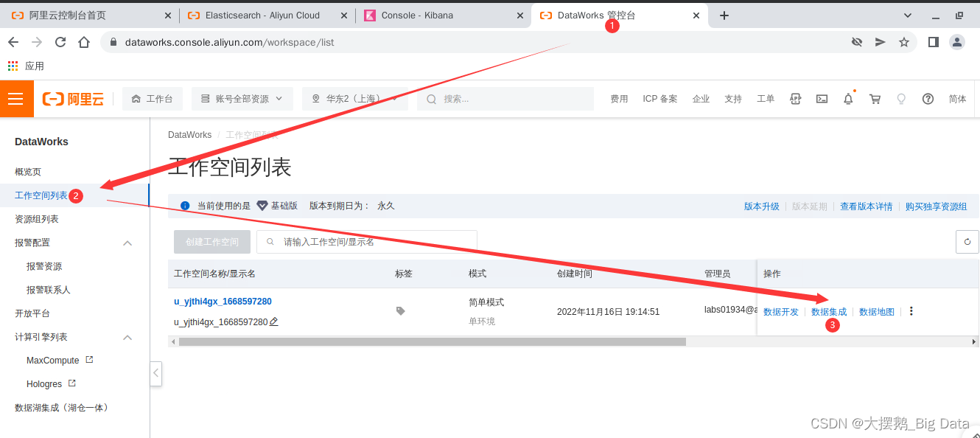Open the Hologres external link
Image resolution: width=980 pixels, height=438 pixels.
click(52, 384)
